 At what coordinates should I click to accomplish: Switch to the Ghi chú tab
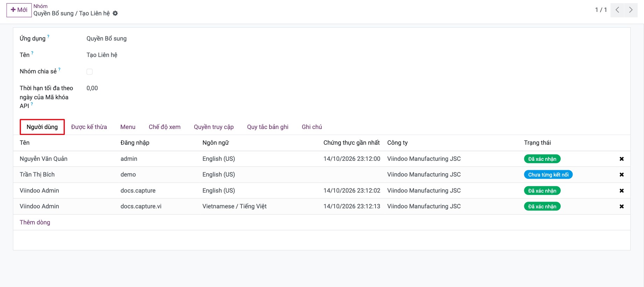312,127
